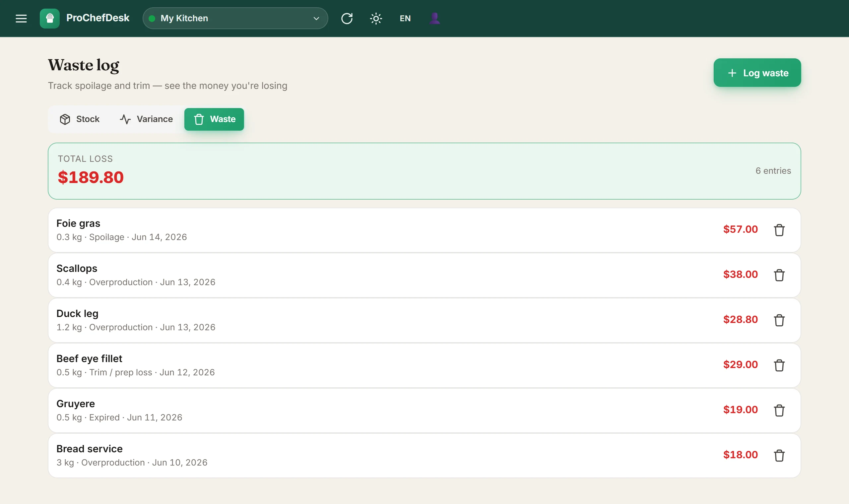Click the $38.00 amount
Image resolution: width=849 pixels, height=504 pixels.
(740, 275)
